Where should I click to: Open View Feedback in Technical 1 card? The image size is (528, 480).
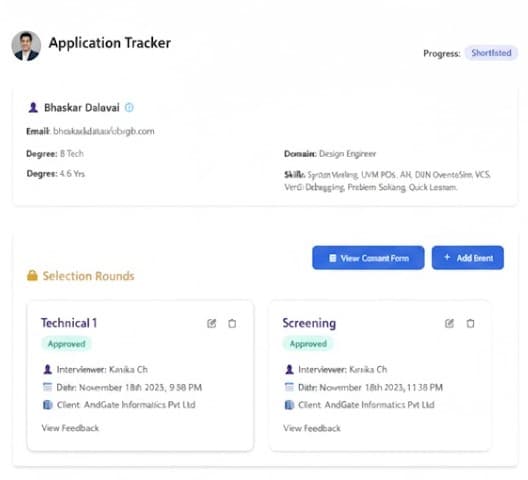pyautogui.click(x=70, y=428)
